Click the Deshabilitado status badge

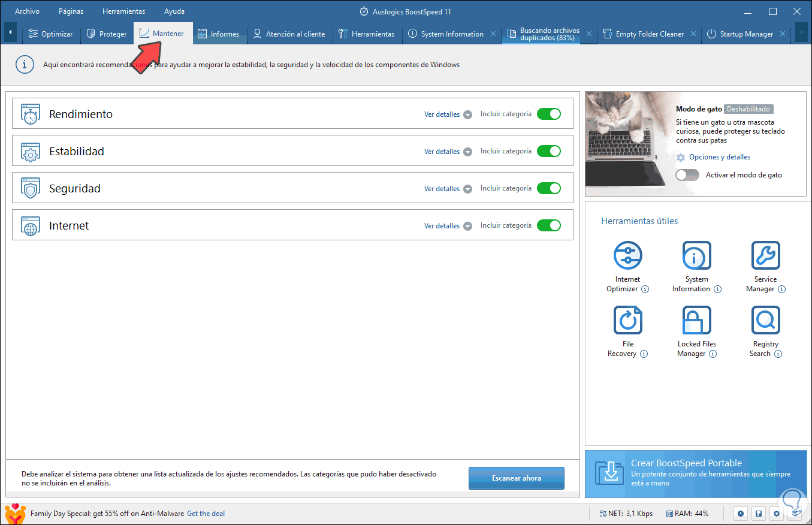coord(748,109)
